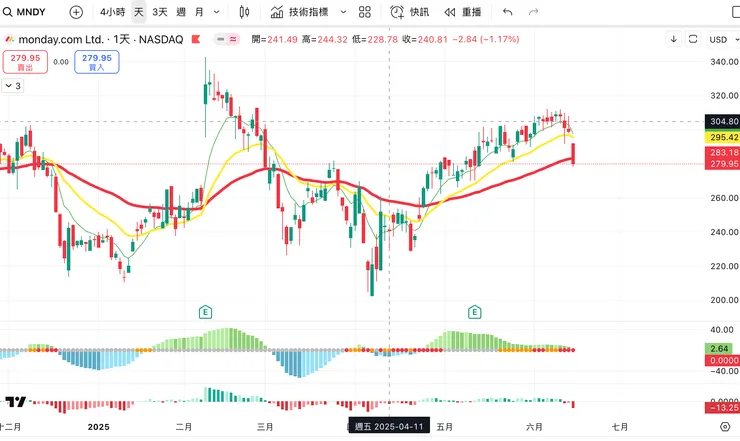Viewport: 740px width, 441px height.
Task: Click the 高=244.32 high value
Action: point(325,39)
